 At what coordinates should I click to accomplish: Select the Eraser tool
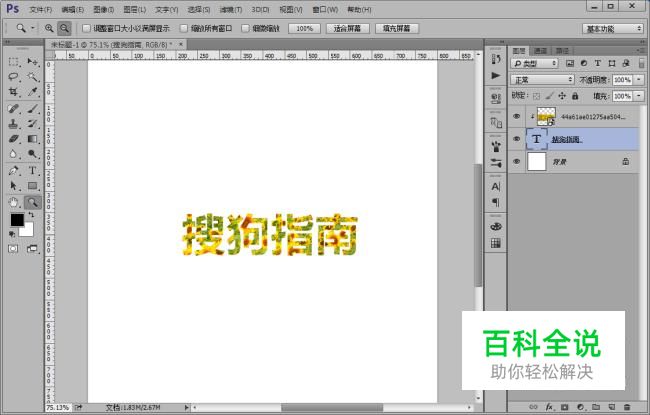13,139
